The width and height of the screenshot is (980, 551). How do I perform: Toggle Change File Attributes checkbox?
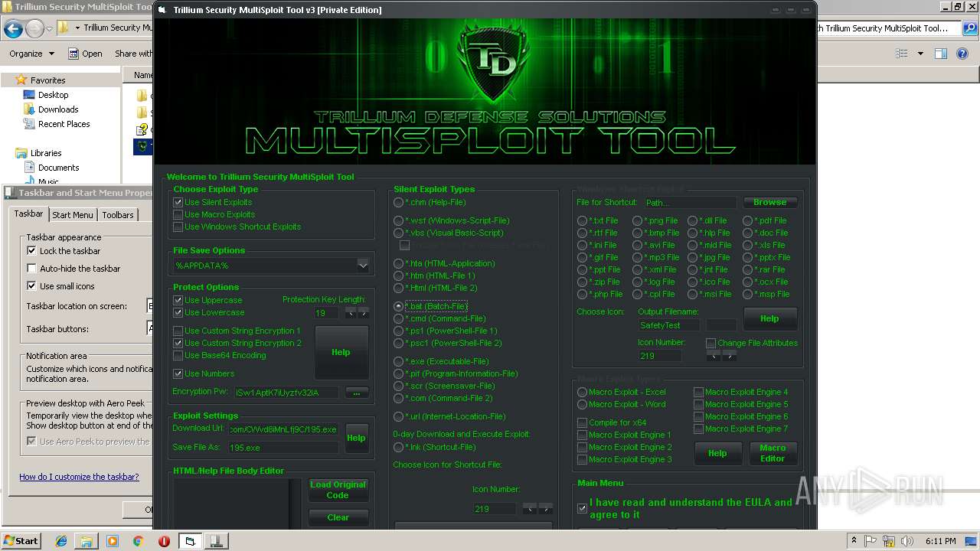pyautogui.click(x=711, y=343)
